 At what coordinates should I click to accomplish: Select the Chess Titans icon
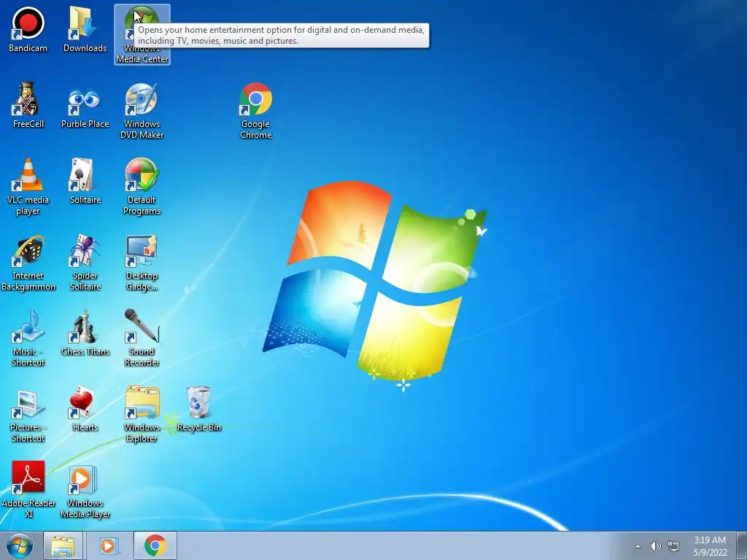click(85, 332)
